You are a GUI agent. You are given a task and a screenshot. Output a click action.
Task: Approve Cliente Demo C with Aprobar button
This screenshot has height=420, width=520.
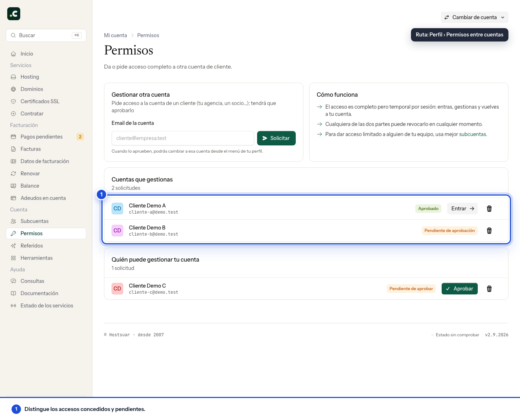click(x=460, y=289)
